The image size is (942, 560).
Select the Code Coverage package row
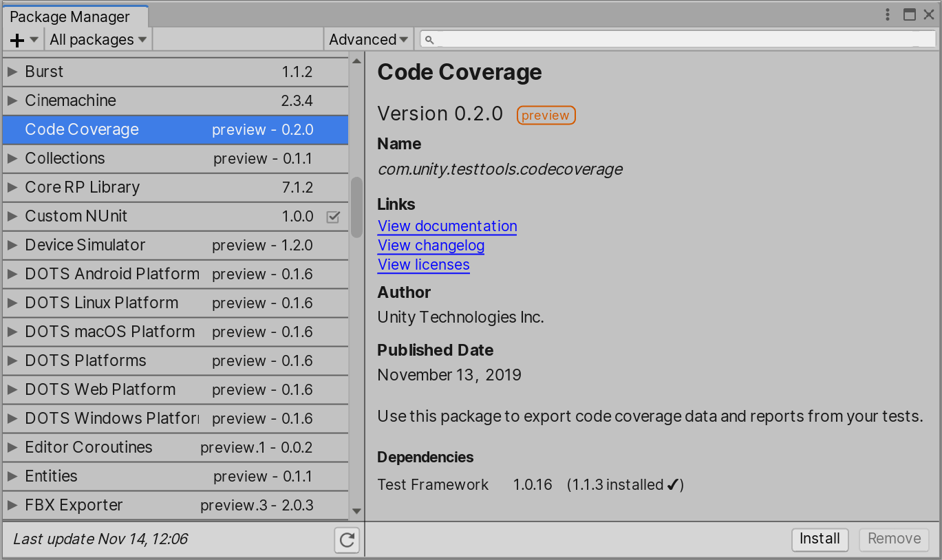click(175, 129)
